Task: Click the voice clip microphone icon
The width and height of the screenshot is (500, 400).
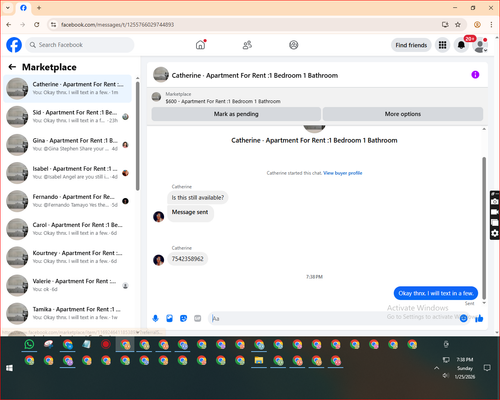Action: point(155,318)
